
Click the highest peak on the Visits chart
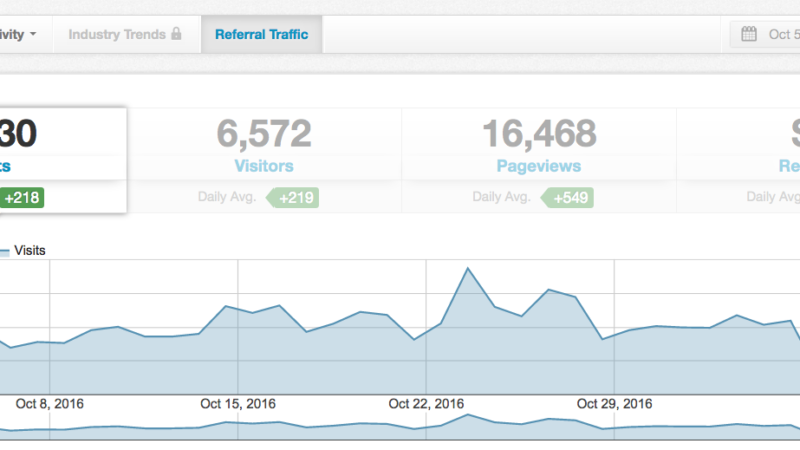pyautogui.click(x=467, y=268)
